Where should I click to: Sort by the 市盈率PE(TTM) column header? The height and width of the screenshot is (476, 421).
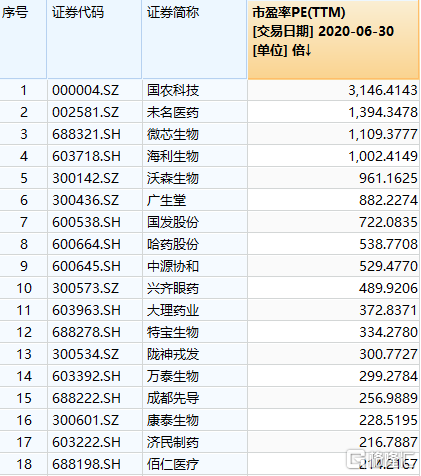coord(333,39)
